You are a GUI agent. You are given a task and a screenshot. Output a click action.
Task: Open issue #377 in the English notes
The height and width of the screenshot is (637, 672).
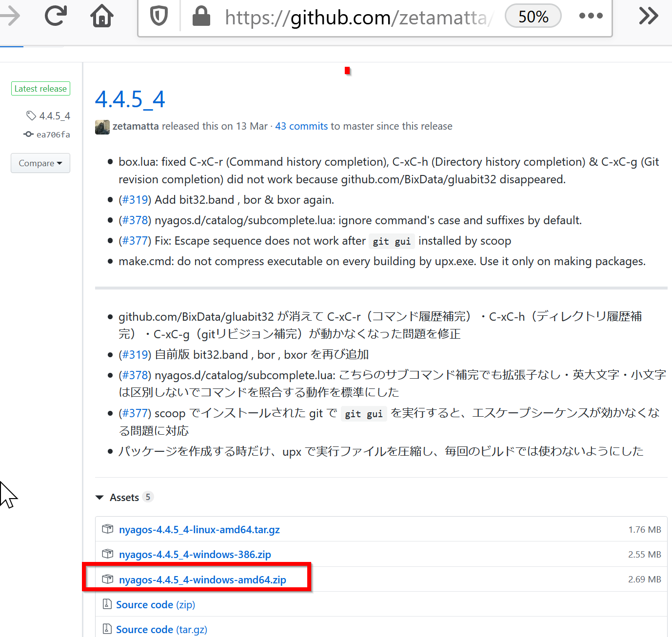pos(135,241)
